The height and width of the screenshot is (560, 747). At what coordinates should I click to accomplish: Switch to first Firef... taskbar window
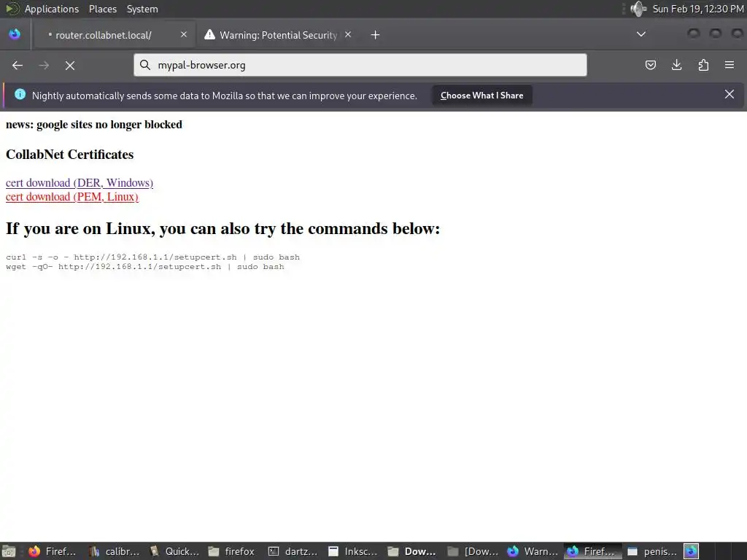[x=53, y=551]
